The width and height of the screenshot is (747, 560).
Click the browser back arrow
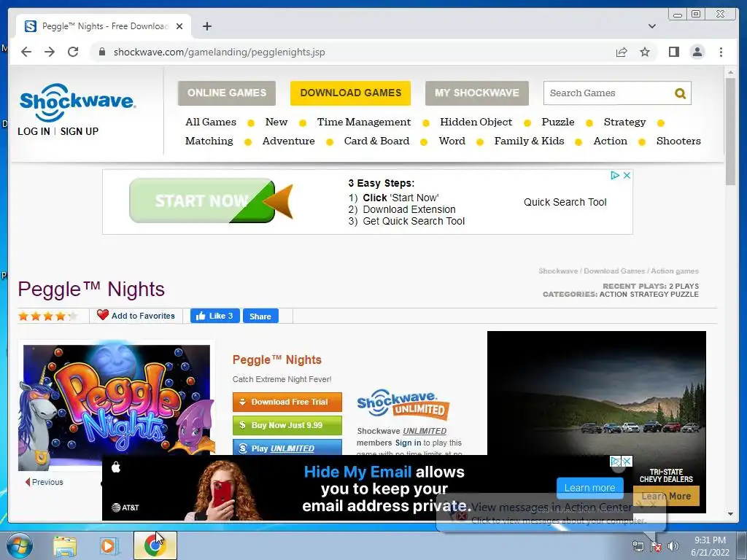(26, 52)
